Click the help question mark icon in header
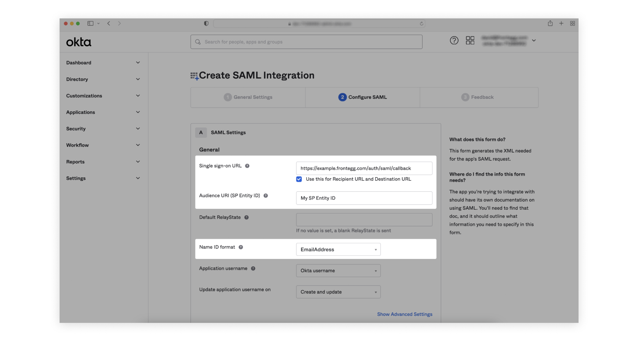The height and width of the screenshot is (346, 644). [454, 40]
